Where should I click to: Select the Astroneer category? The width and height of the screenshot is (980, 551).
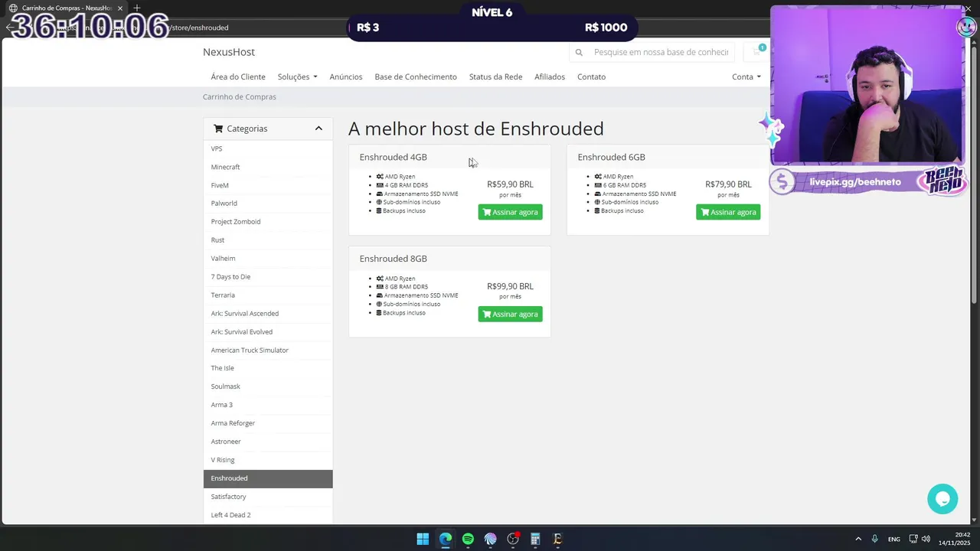[268, 442]
